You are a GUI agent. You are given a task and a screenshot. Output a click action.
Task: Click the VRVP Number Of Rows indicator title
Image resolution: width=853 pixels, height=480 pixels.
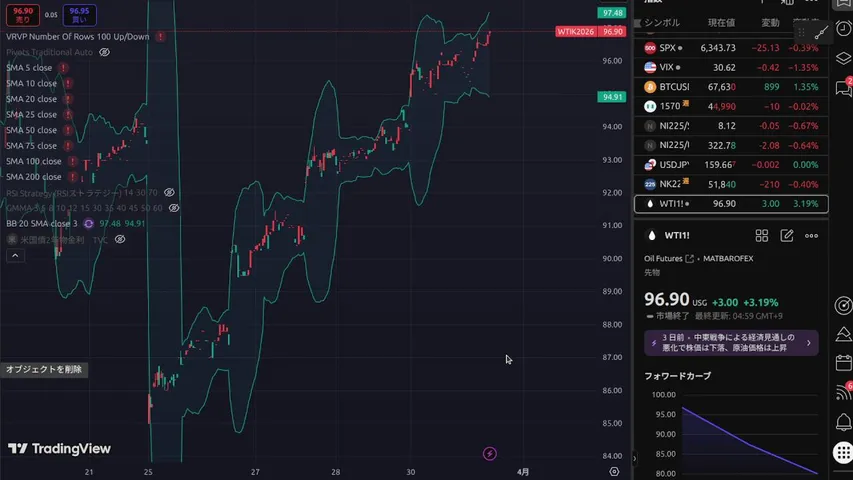click(x=77, y=36)
